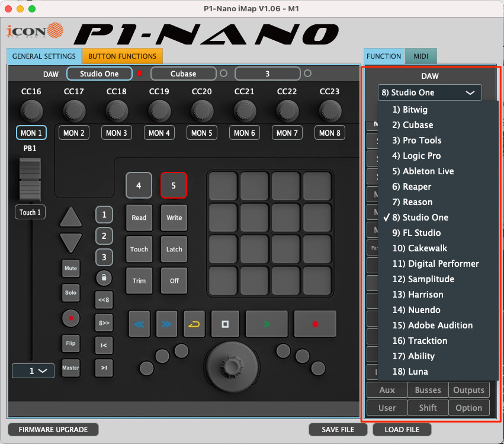504x444 pixels.
Task: Select the Cubase DAW radio indicator
Action: pos(223,74)
